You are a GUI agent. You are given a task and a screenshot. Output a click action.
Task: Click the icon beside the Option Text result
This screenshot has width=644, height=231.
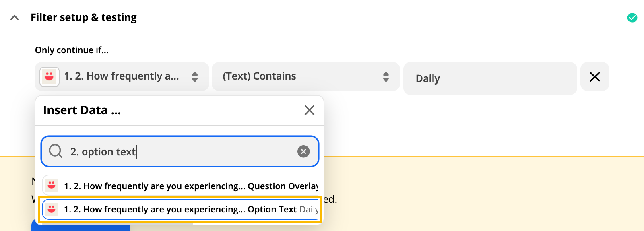pyautogui.click(x=52, y=209)
